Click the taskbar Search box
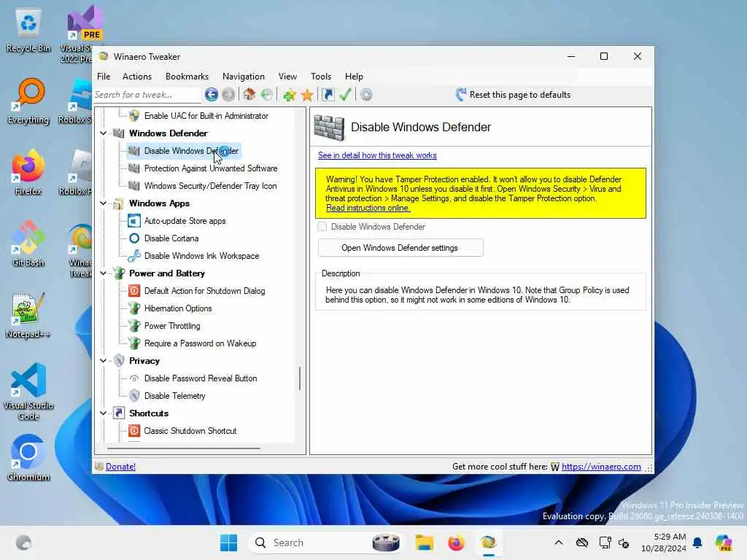Screen dimensions: 747x560 (326, 542)
